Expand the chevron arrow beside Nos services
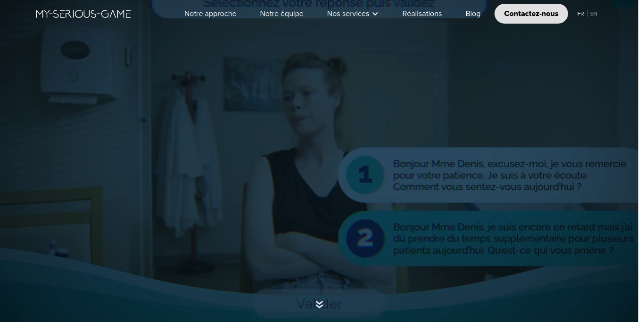644x322 pixels. tap(375, 14)
